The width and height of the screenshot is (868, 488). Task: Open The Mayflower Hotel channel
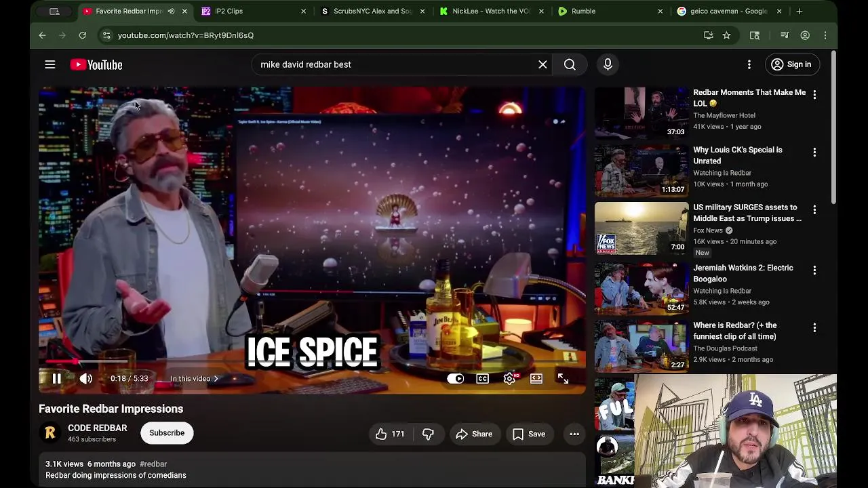724,115
